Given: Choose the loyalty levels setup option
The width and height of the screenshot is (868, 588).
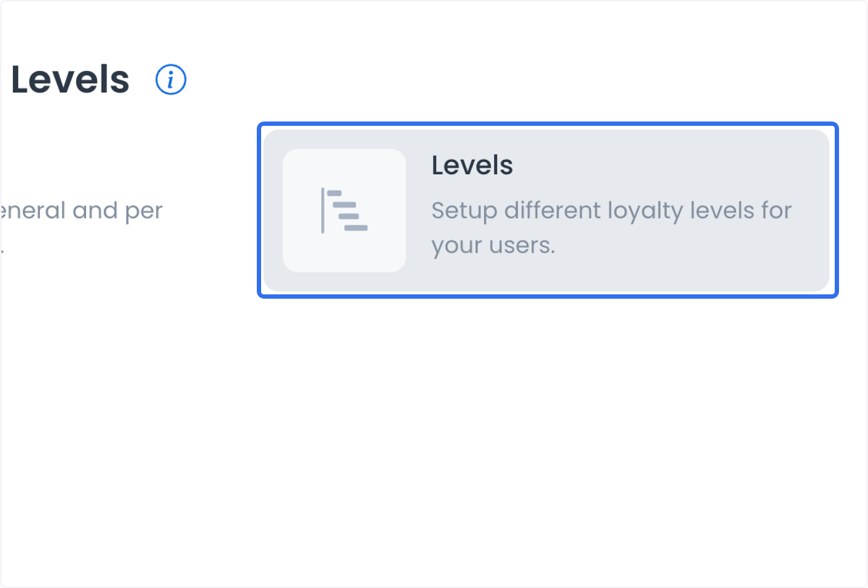Looking at the screenshot, I should pos(546,210).
